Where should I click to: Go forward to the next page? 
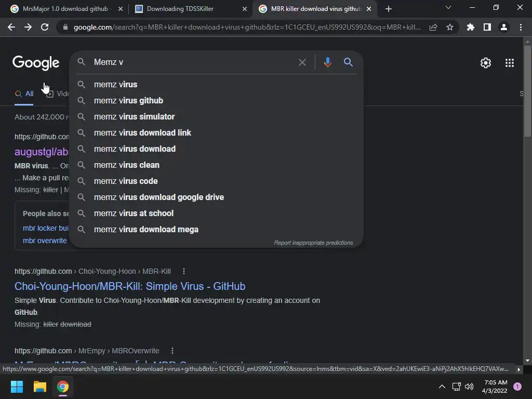(x=28, y=27)
